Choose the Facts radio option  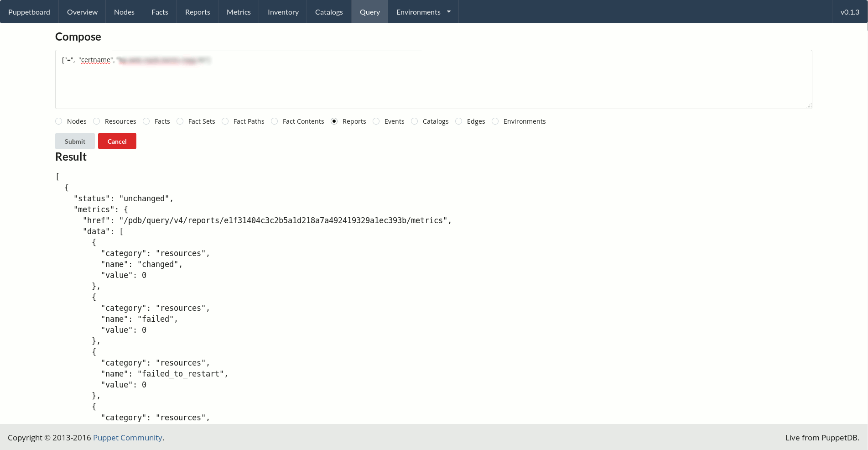146,121
